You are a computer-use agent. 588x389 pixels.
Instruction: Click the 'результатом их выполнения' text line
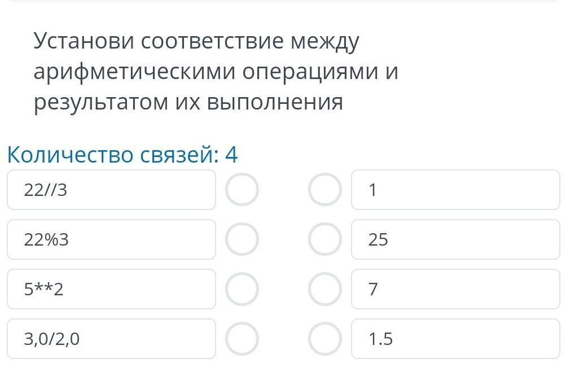click(x=188, y=103)
